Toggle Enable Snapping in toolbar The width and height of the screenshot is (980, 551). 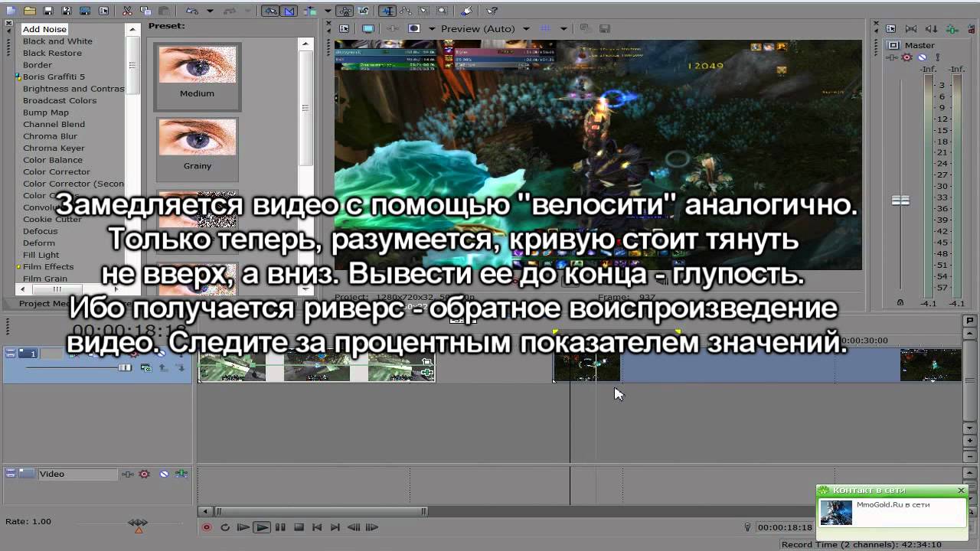coord(270,11)
